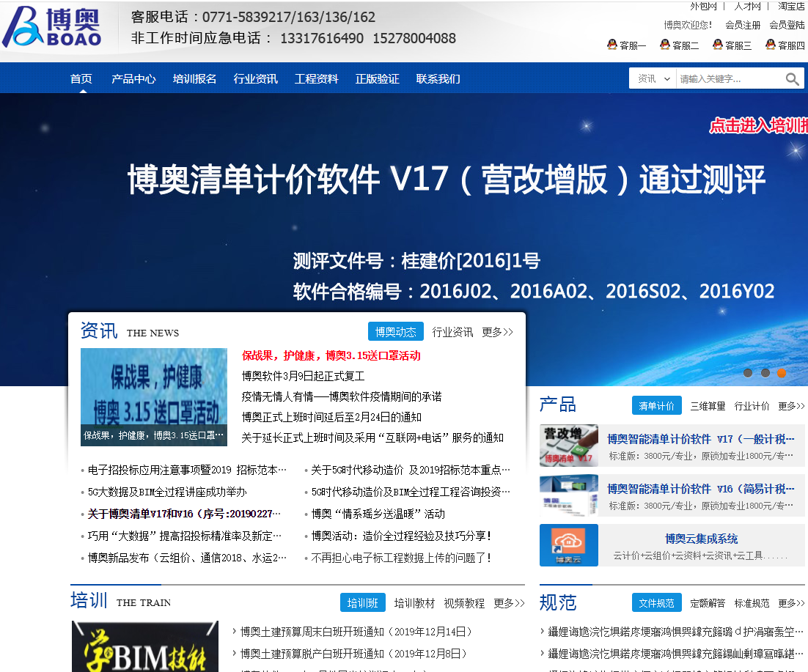Select second banner carousel dot
Viewport: 808px width, 672px height.
pyautogui.click(x=765, y=373)
